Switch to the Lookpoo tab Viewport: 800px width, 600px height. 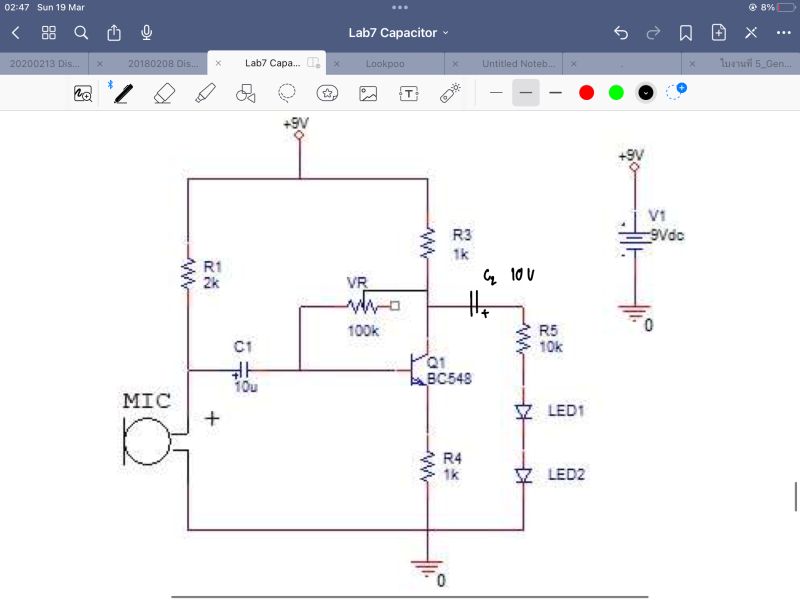pos(388,63)
